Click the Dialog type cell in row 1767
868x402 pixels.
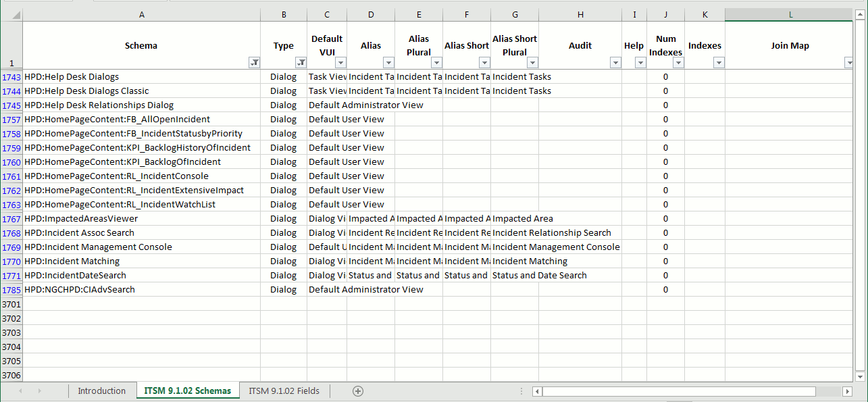pyautogui.click(x=284, y=219)
